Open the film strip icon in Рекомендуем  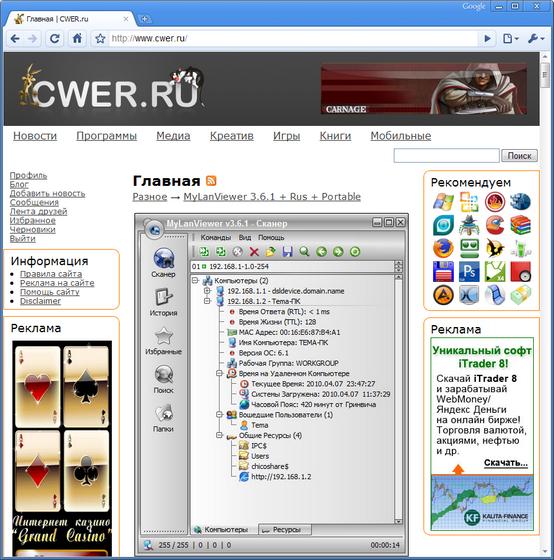tap(495, 295)
